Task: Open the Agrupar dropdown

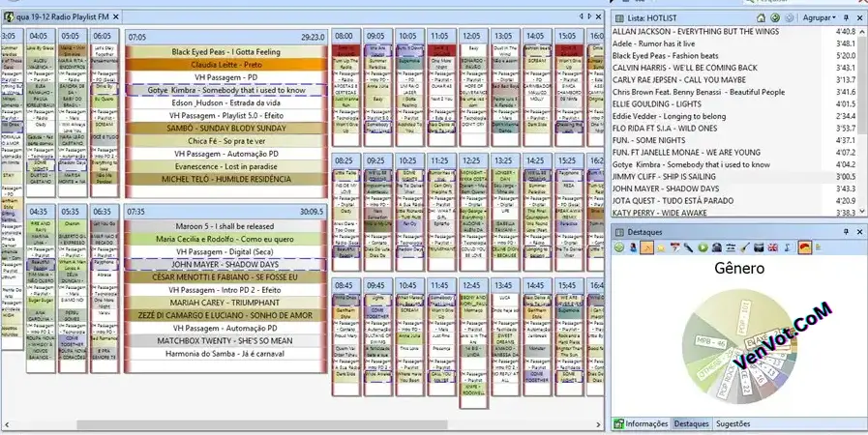Action: (820, 17)
